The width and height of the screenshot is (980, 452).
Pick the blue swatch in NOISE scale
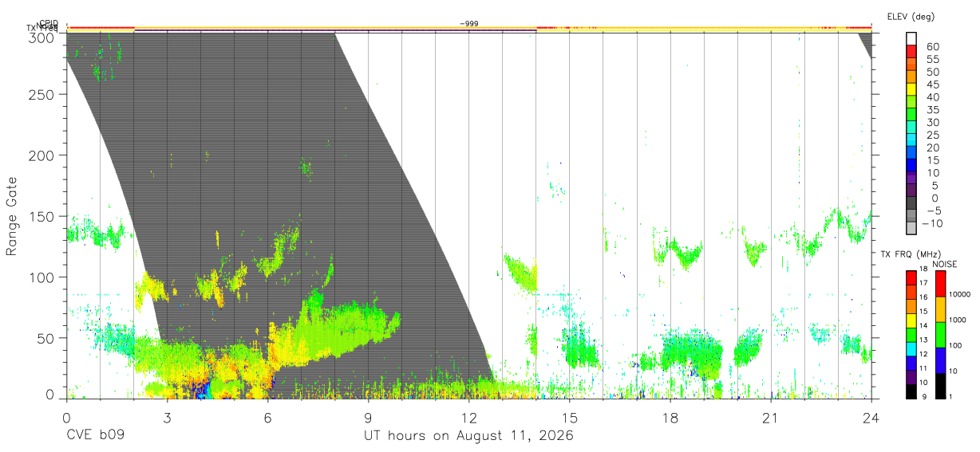940,360
